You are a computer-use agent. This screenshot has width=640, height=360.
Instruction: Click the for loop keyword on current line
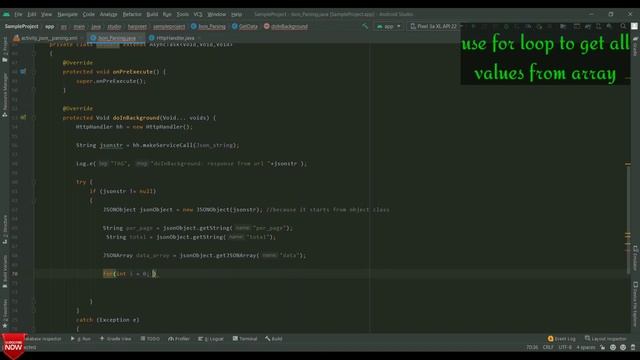pos(108,274)
